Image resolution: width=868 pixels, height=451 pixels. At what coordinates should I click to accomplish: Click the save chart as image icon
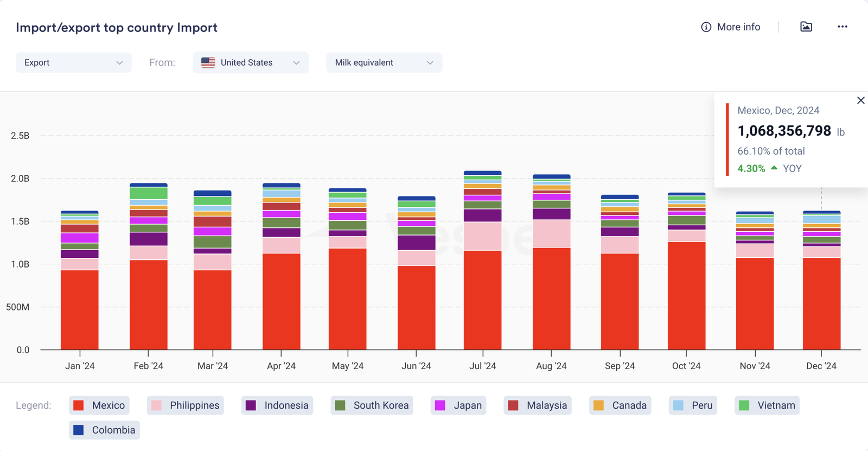click(806, 27)
